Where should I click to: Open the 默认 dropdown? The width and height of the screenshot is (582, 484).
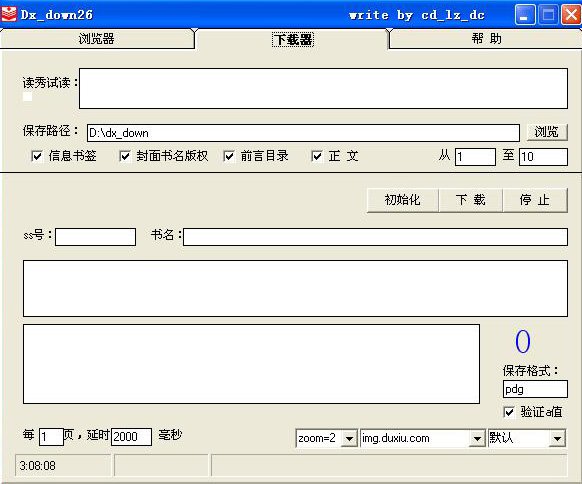(x=557, y=438)
